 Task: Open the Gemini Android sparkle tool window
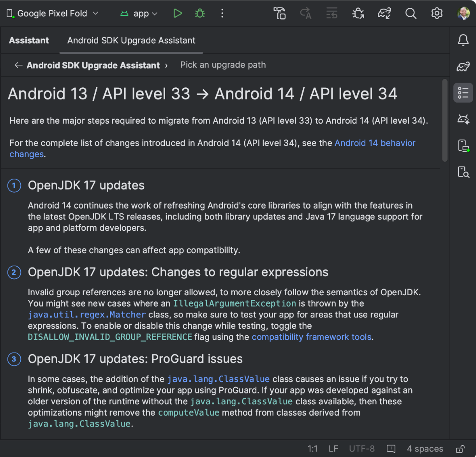coord(463,119)
